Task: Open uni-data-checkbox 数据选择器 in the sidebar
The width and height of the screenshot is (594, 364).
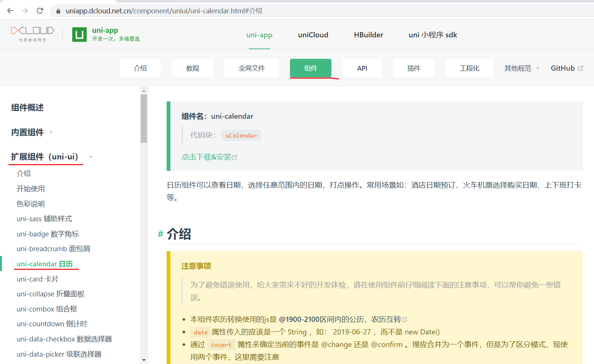Action: (64, 339)
